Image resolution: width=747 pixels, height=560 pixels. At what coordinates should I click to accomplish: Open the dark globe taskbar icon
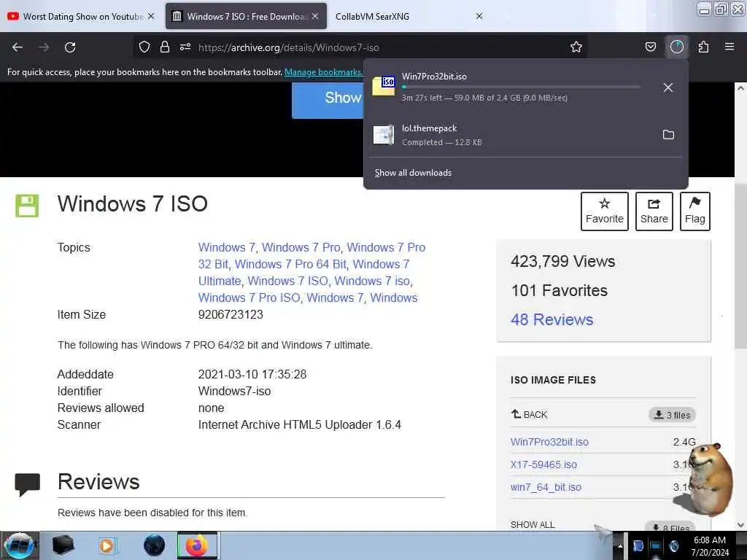pos(154,545)
